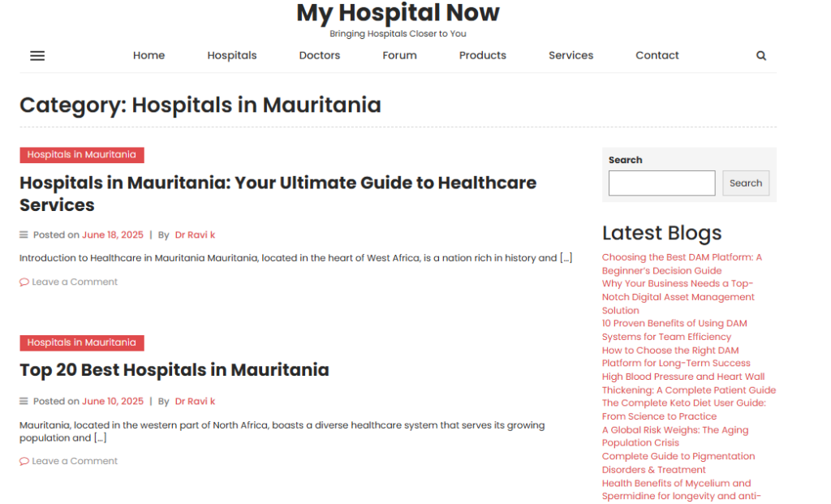Open Complete Guide to Pigmentation Disorders link
831x504 pixels.
click(x=678, y=463)
